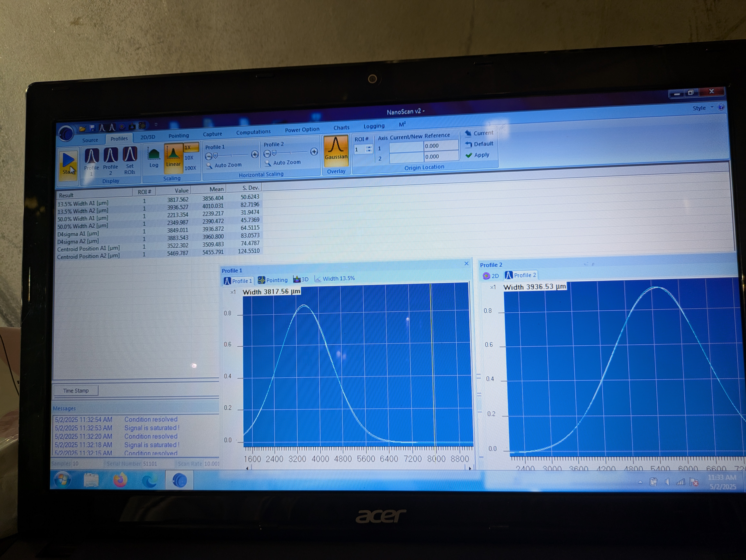Click the Current origin button
746x560 pixels.
[x=479, y=133]
